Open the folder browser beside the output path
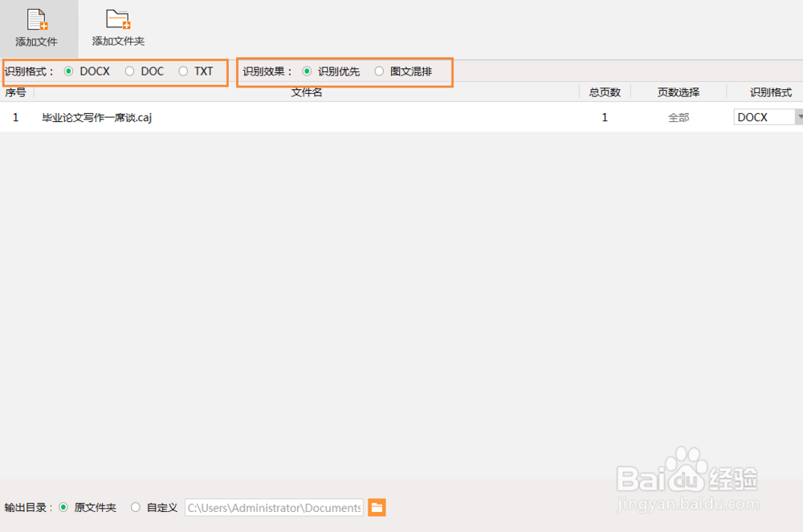The image size is (803, 532). (x=377, y=508)
